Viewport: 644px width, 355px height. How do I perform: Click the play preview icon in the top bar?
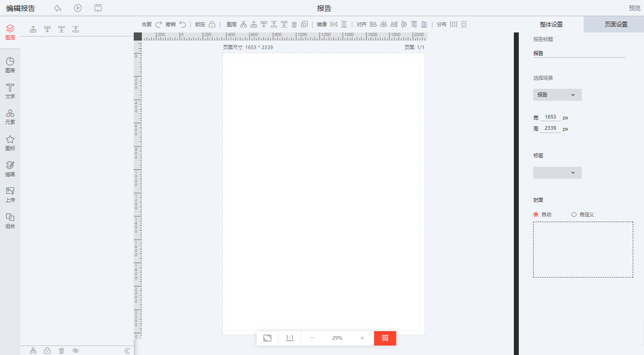pos(78,8)
